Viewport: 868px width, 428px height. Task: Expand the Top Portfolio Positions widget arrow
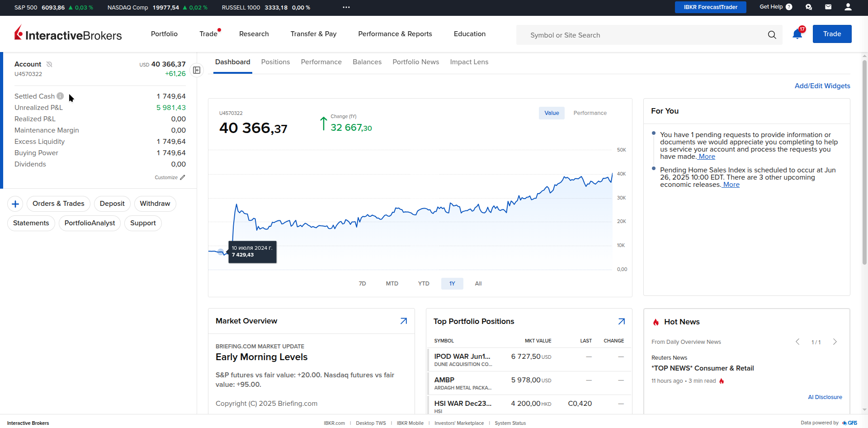(x=622, y=321)
